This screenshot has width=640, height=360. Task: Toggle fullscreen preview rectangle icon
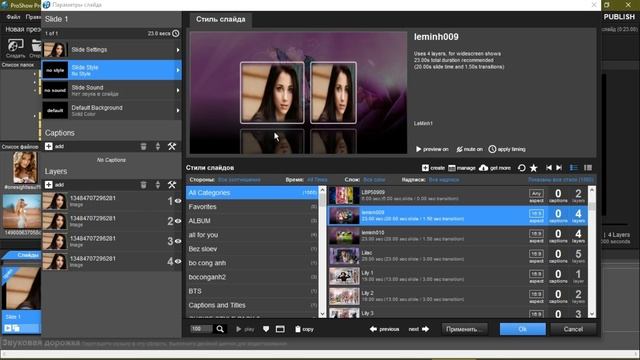pos(280,329)
